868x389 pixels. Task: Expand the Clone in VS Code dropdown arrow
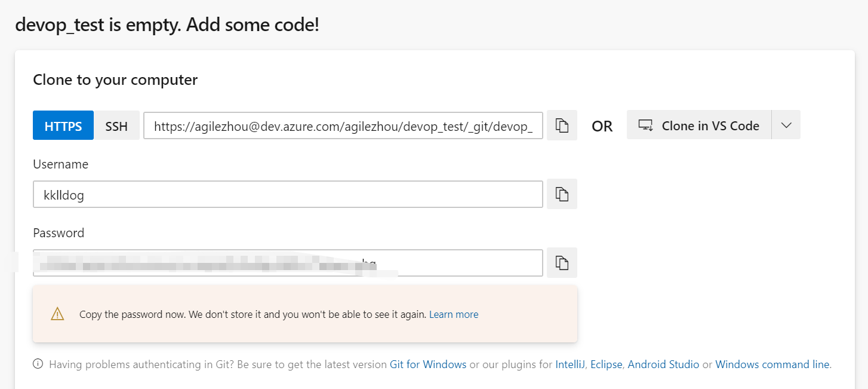click(786, 125)
